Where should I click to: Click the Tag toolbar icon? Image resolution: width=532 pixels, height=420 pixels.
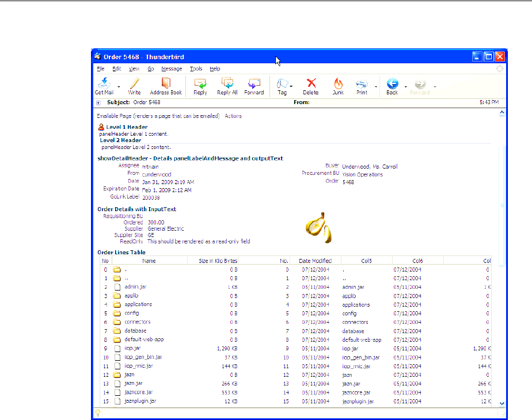pos(282,83)
